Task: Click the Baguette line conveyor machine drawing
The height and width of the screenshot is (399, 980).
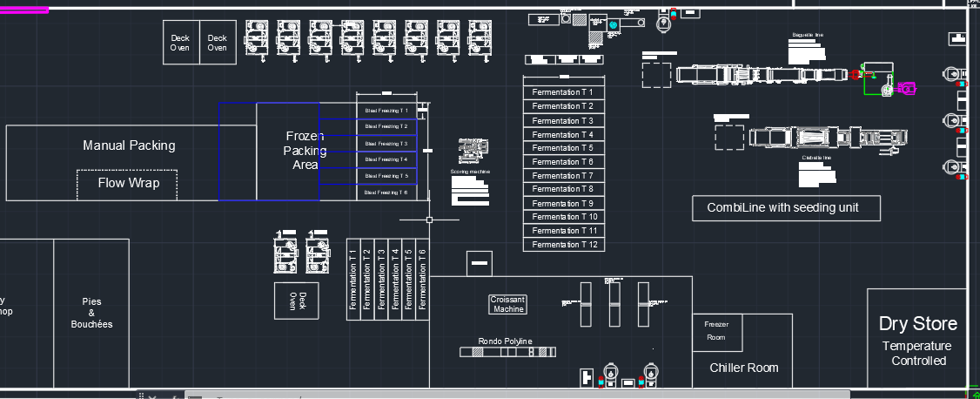Action: pyautogui.click(x=757, y=76)
